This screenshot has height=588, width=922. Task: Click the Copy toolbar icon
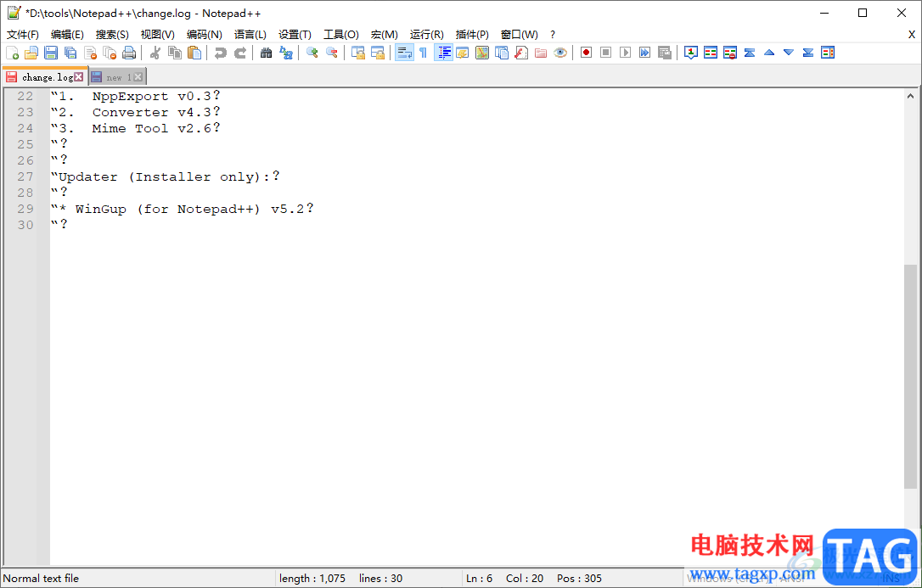[175, 53]
